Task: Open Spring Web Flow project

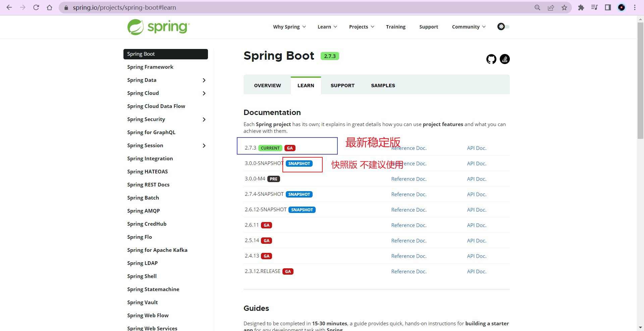Action: pos(148,316)
